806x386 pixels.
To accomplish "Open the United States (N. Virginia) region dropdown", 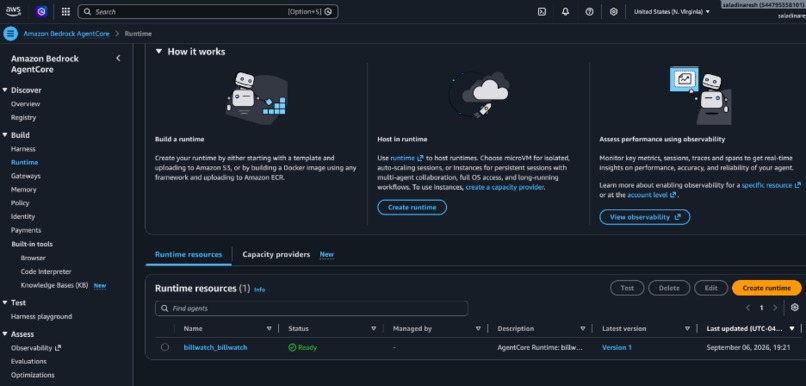I will 672,11.
